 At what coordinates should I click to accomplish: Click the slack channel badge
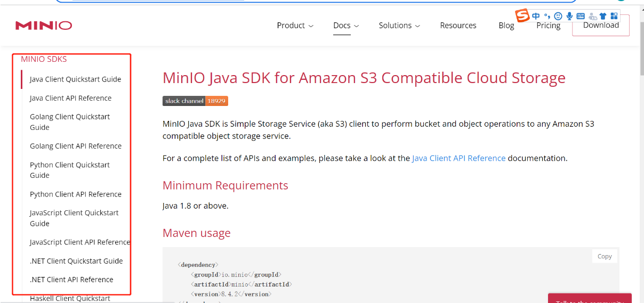click(x=195, y=101)
